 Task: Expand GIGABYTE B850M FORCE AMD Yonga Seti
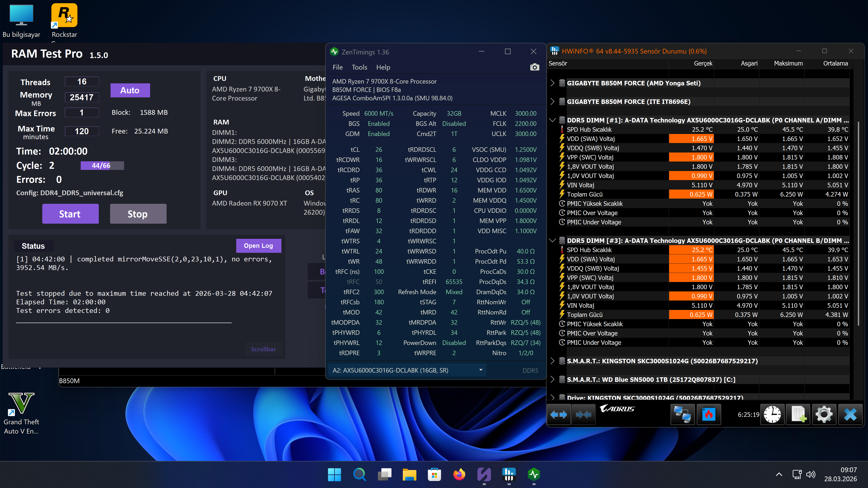(552, 83)
